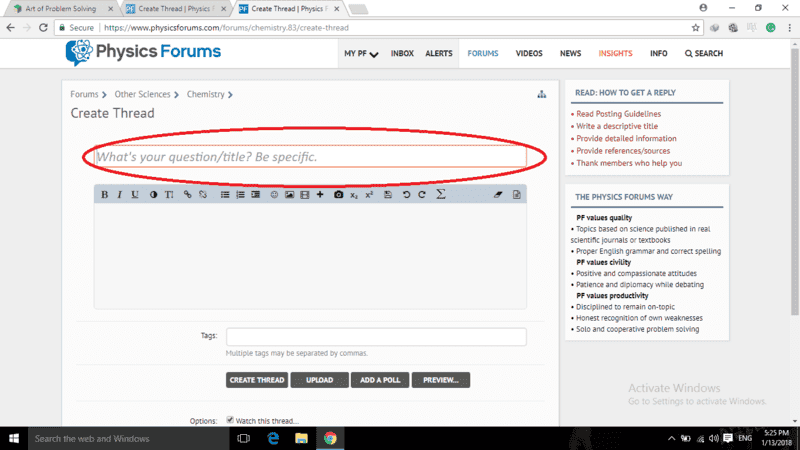Open the NEWS nav item
Screen dimensions: 800x450
tap(570, 54)
